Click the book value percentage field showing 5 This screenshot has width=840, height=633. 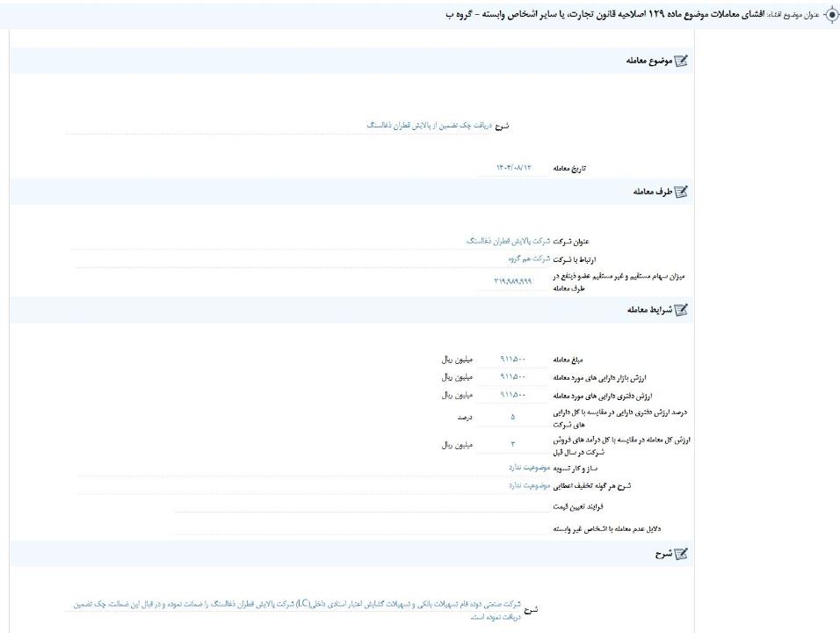(x=512, y=417)
